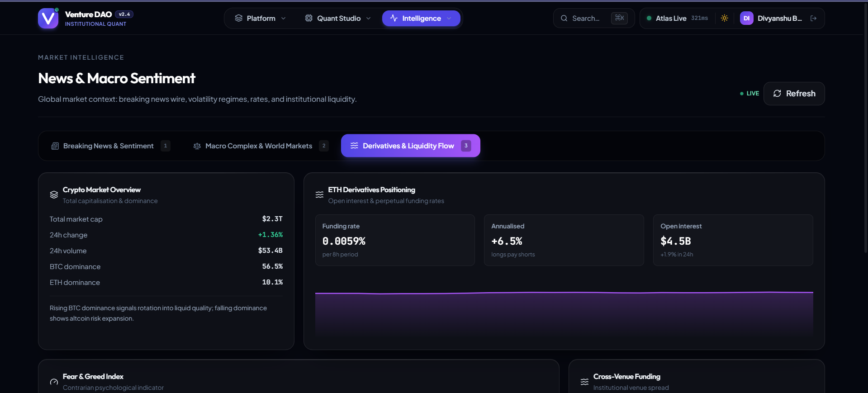Click the logout icon

tap(814, 18)
